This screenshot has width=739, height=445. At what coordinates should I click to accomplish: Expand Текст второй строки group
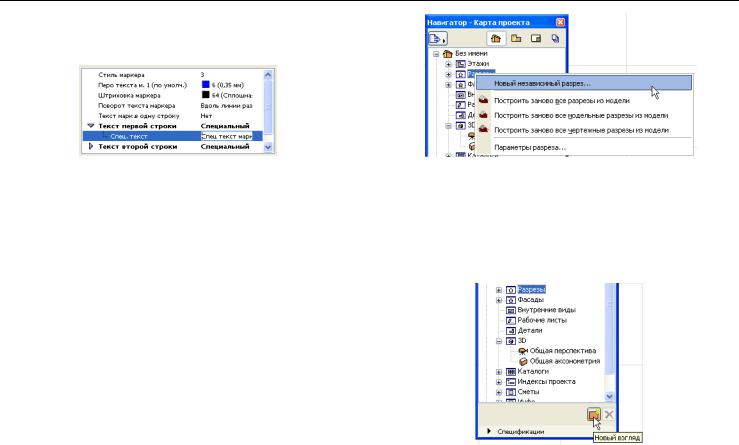[91, 147]
